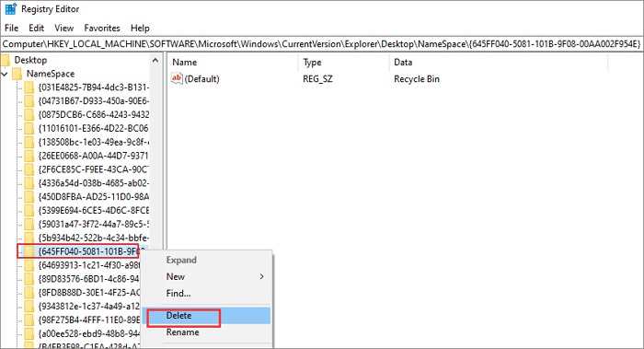Click folder icon of {a00ee528-ebd9-48b8 key
644x349 pixels.
click(x=29, y=333)
